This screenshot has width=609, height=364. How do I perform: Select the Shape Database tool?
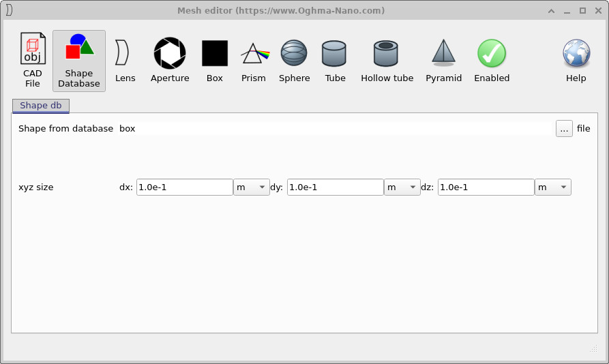tap(79, 61)
